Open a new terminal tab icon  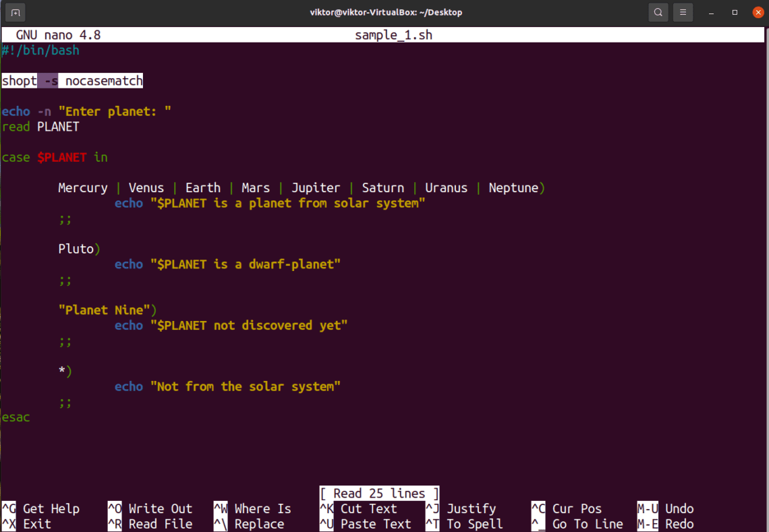pos(16,12)
